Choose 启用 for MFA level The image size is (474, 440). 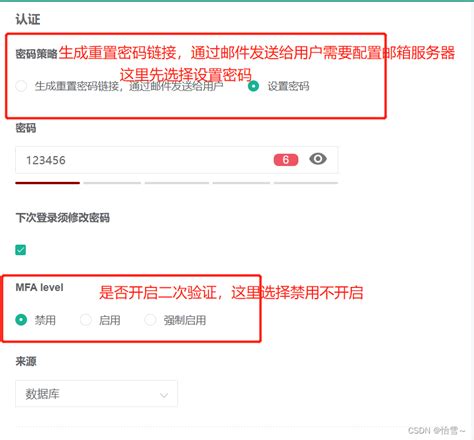[86, 320]
